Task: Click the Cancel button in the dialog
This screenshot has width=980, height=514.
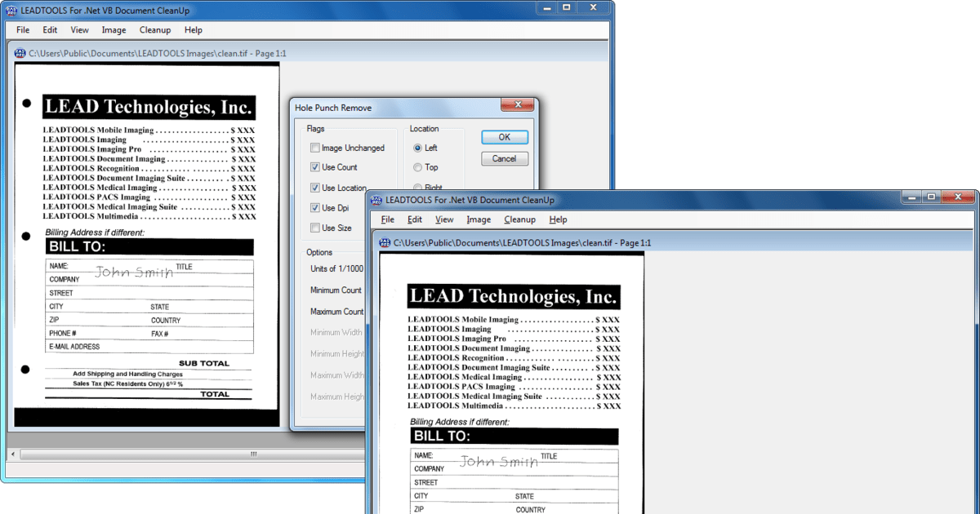Action: pyautogui.click(x=504, y=158)
